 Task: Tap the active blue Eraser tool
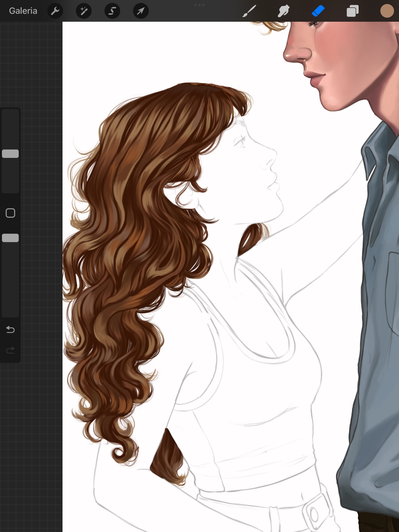point(318,11)
